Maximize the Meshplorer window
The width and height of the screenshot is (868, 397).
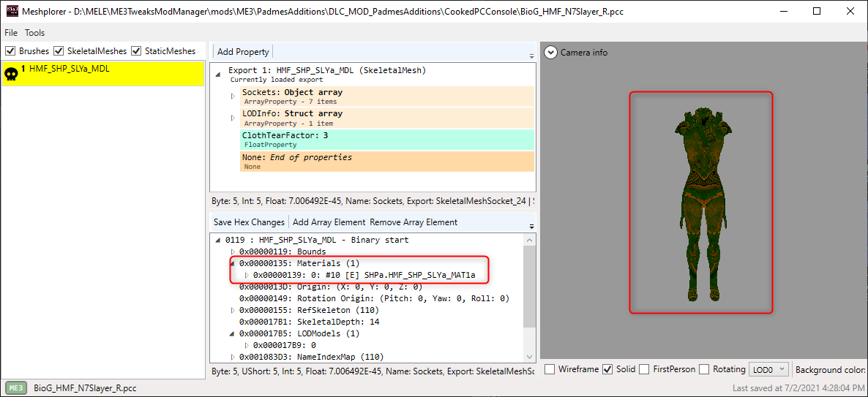(x=817, y=11)
